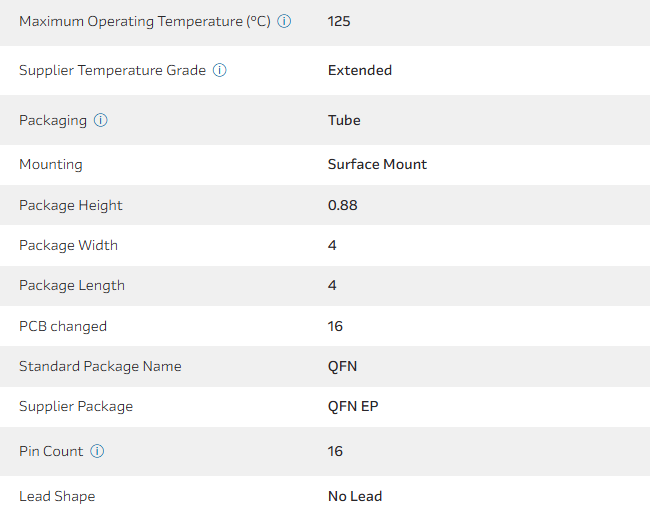Click the Package Width label

[x=68, y=246]
